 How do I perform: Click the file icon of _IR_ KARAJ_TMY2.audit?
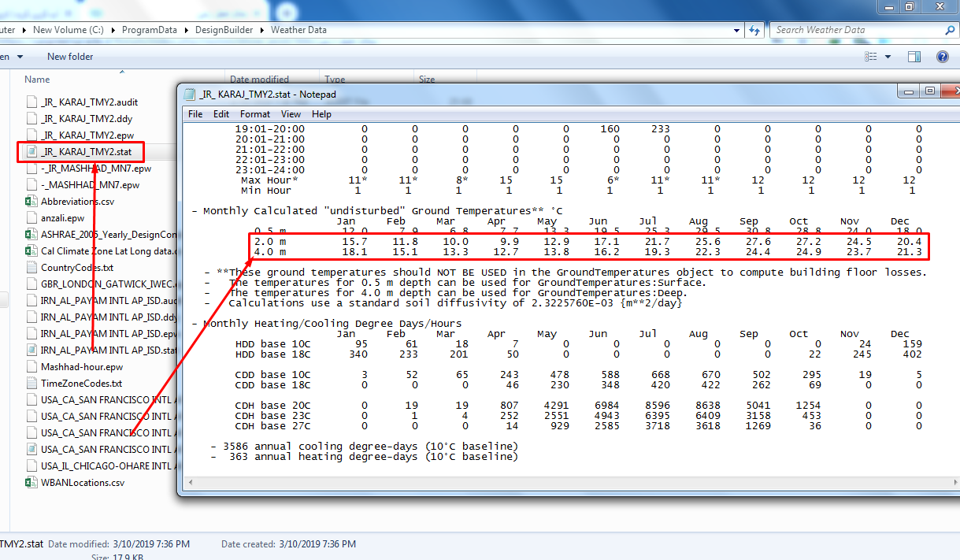(32, 102)
